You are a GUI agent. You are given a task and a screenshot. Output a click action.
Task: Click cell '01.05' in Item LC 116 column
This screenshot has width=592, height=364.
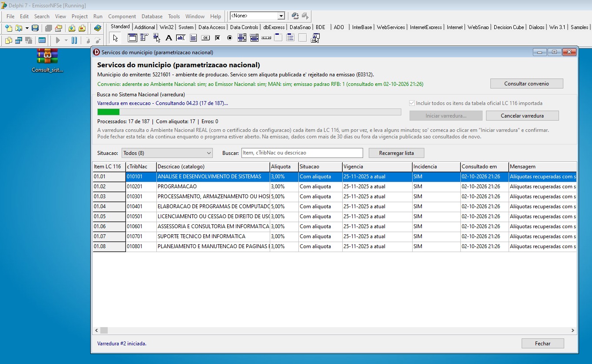click(109, 216)
